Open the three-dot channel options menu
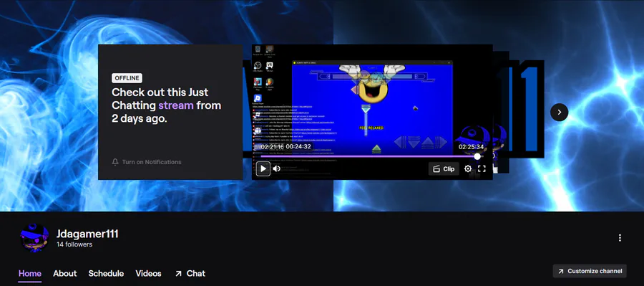Viewport: 644px width, 286px height. click(x=620, y=238)
